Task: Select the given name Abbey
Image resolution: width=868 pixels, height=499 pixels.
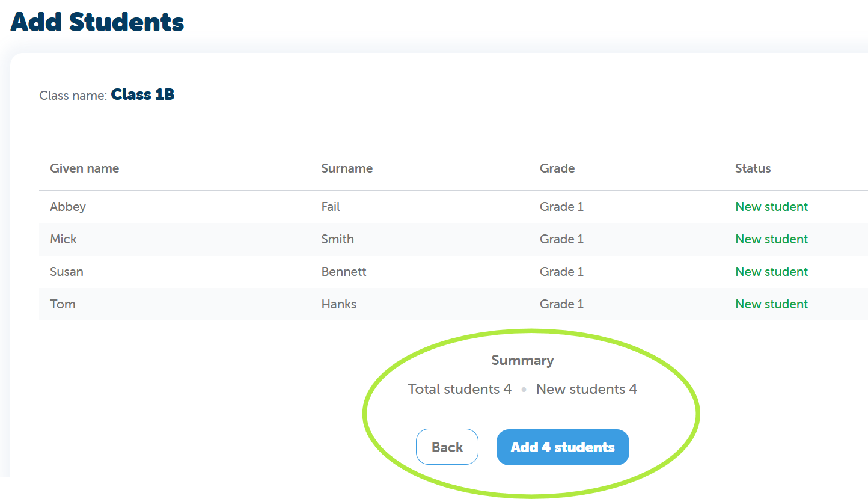Action: point(68,207)
